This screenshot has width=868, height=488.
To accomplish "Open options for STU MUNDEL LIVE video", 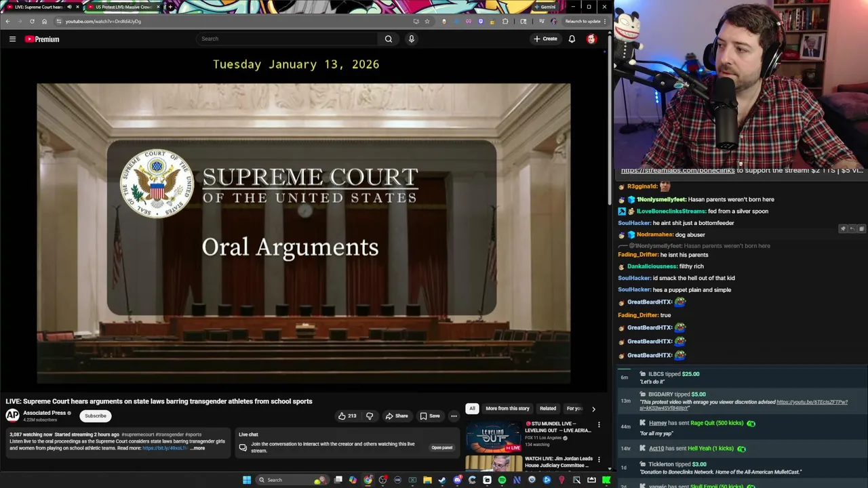I will coord(599,425).
